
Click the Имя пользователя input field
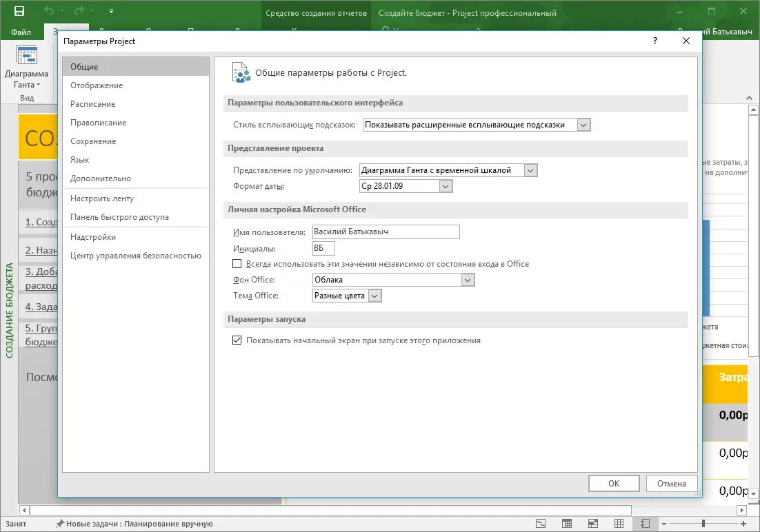(x=386, y=232)
